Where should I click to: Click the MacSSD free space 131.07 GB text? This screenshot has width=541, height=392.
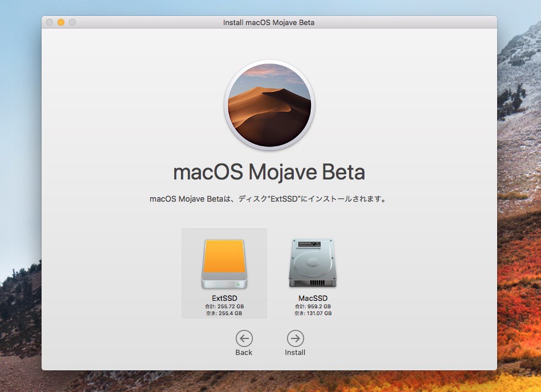coord(313,313)
